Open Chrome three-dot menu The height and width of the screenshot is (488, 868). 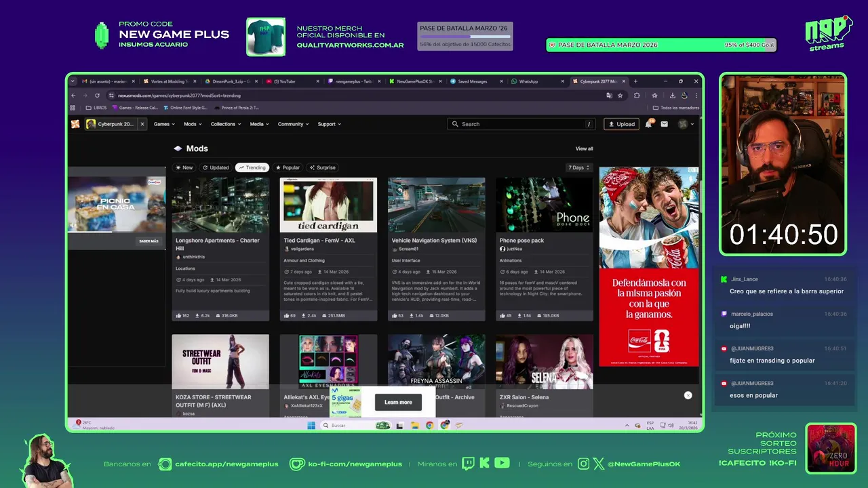(x=696, y=96)
